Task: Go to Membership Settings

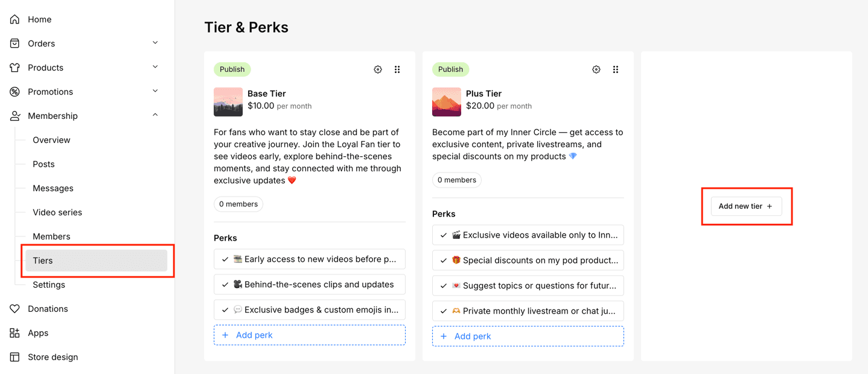Action: click(x=49, y=285)
